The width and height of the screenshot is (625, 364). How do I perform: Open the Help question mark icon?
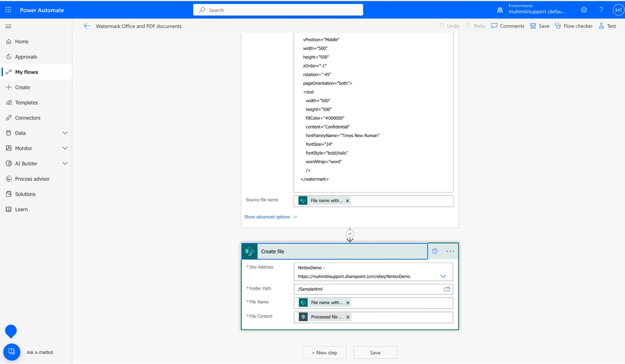coord(601,10)
